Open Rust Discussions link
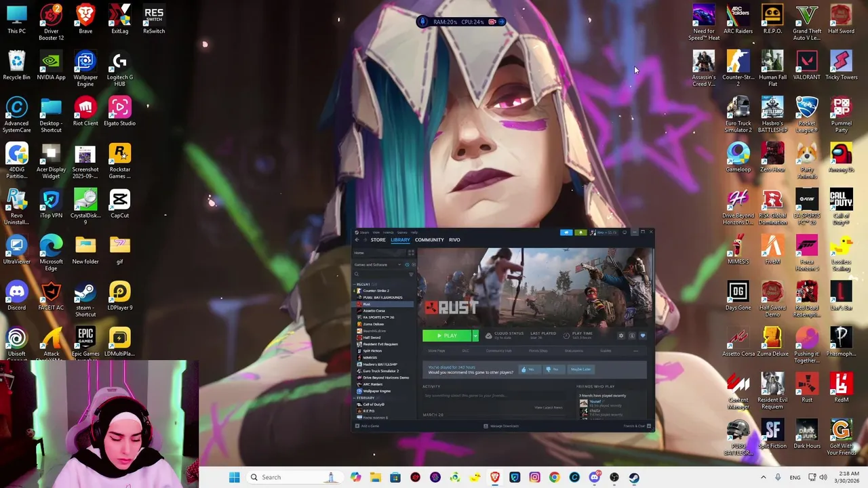 point(574,351)
